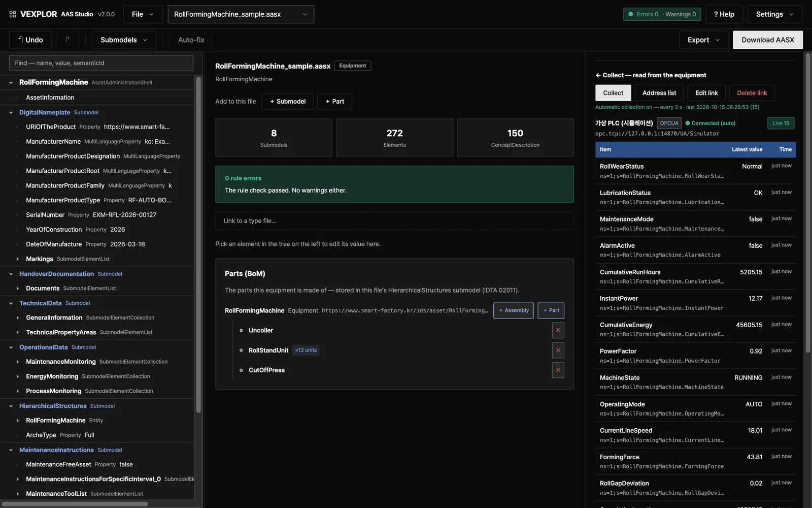This screenshot has width=812, height=508.
Task: Remove the Uncoiler part with X
Action: pos(558,330)
